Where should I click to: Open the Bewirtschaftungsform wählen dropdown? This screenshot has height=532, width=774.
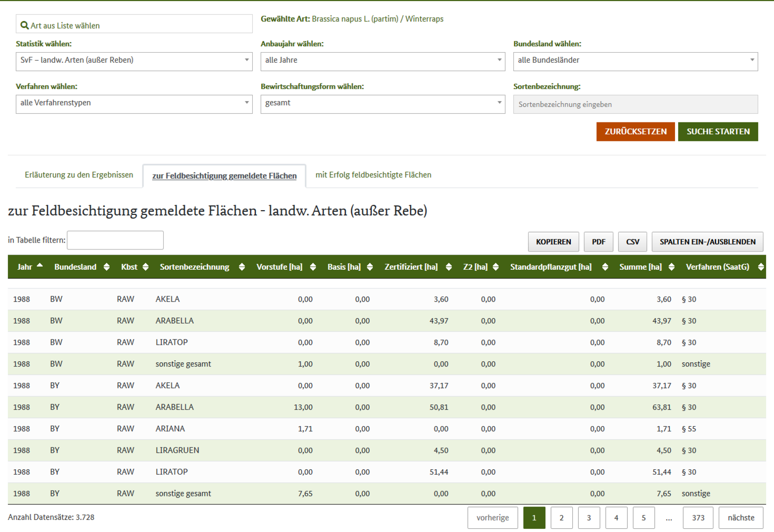(x=382, y=104)
